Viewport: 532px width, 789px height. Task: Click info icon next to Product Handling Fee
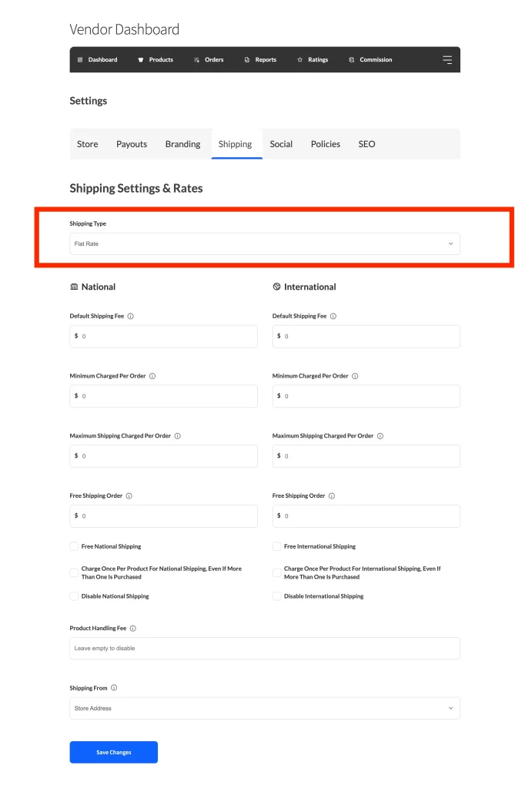coord(133,629)
